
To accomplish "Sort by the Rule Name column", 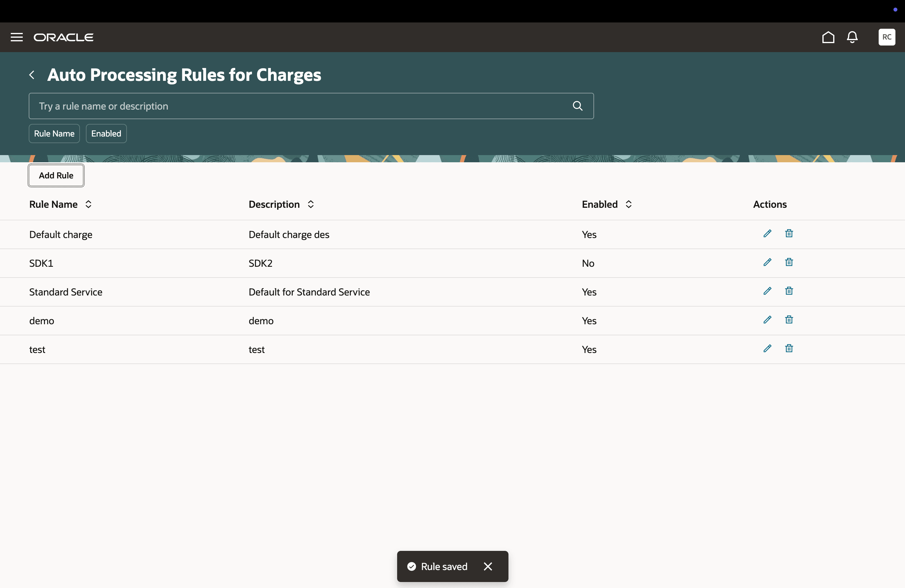I will (88, 204).
